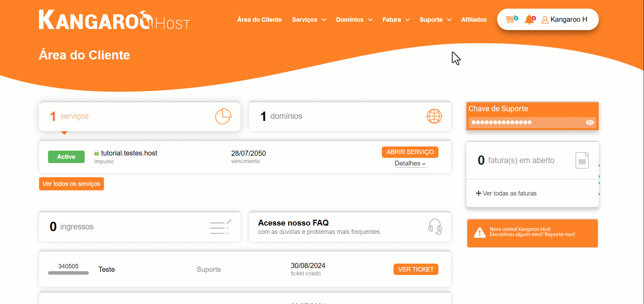
Task: Open the 0 ingressos card
Action: [x=140, y=227]
